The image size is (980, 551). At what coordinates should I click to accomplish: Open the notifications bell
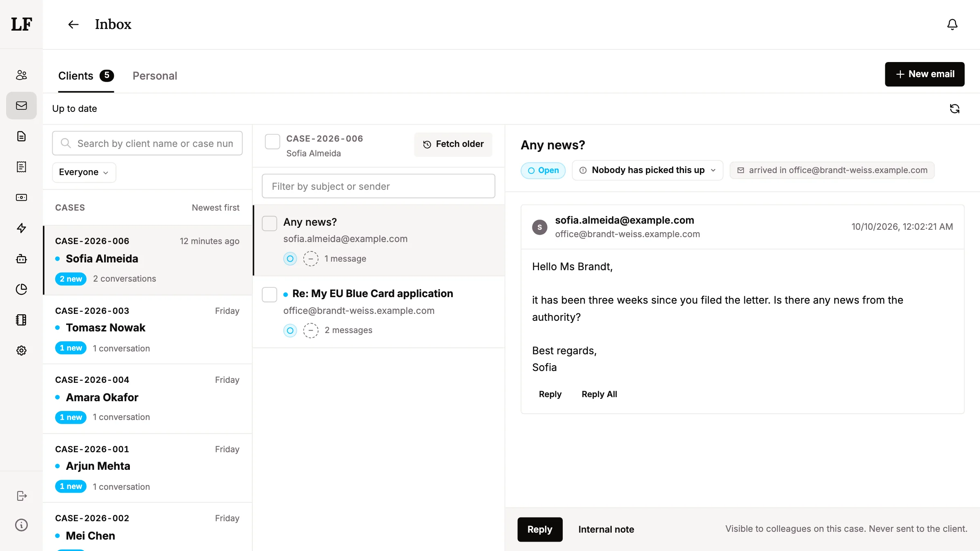point(952,24)
